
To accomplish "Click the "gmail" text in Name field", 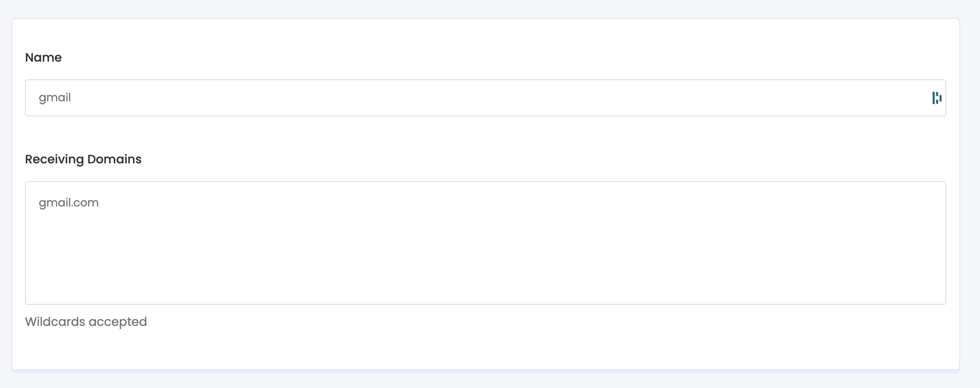I will click(x=55, y=97).
